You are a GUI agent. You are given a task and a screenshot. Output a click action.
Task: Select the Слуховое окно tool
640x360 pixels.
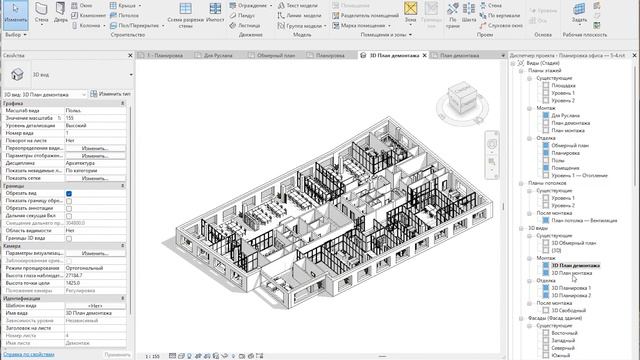point(501,25)
